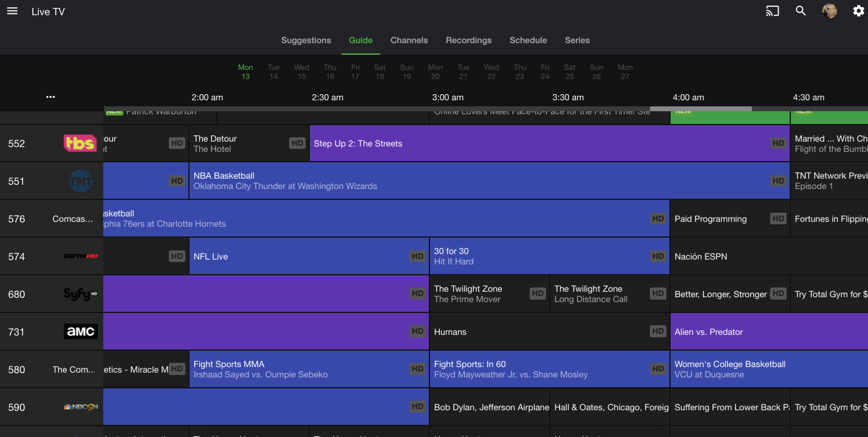
Task: Click the cast to device icon
Action: (x=772, y=11)
